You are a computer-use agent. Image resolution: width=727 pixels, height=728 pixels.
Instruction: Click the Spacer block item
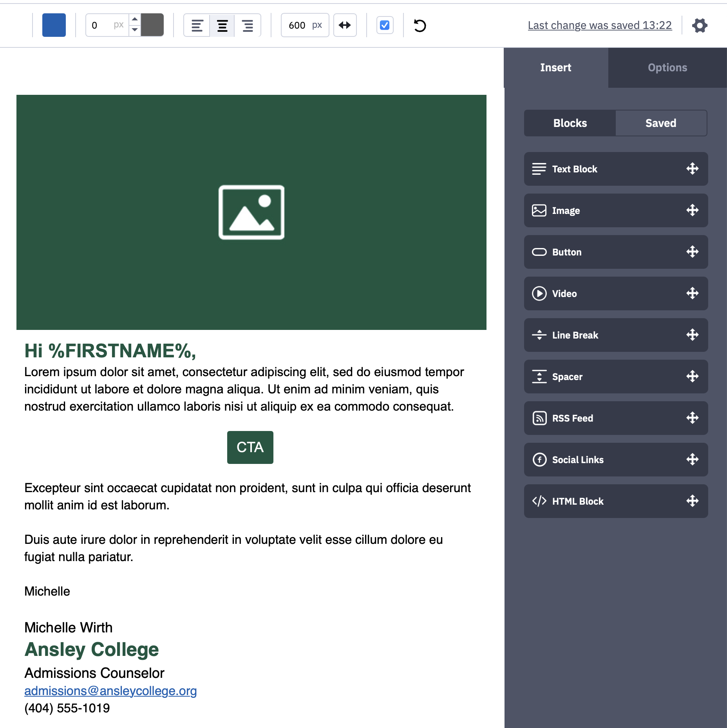(616, 377)
